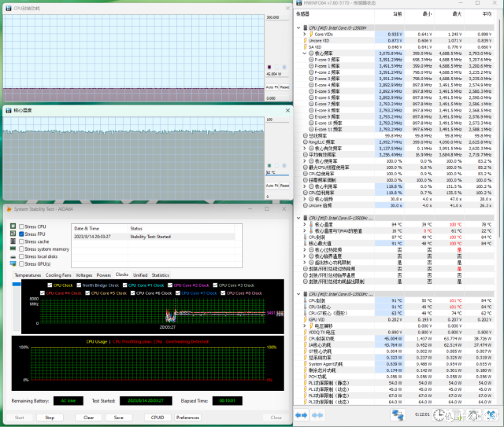Screen dimensions: 504x427
Task: Click the 200.000 maximum field in CPU封装功耗 graph
Action: tap(277, 17)
